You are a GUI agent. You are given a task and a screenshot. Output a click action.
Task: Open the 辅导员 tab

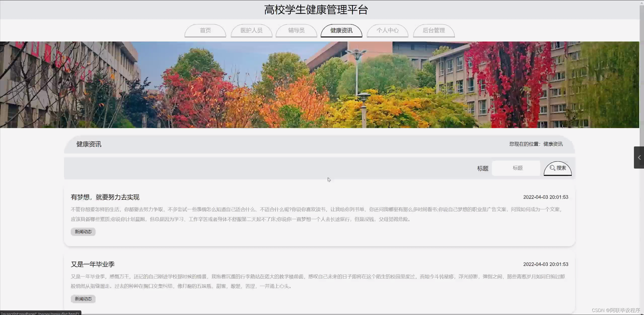click(296, 30)
